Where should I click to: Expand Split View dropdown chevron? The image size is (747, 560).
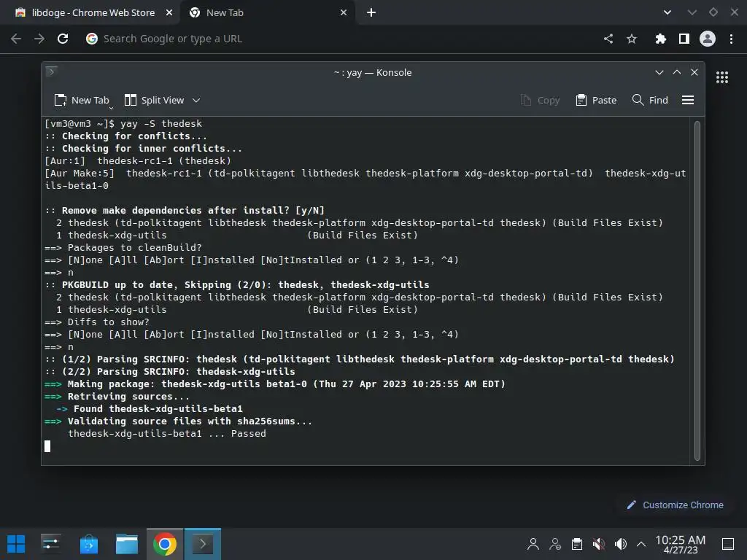pos(196,100)
